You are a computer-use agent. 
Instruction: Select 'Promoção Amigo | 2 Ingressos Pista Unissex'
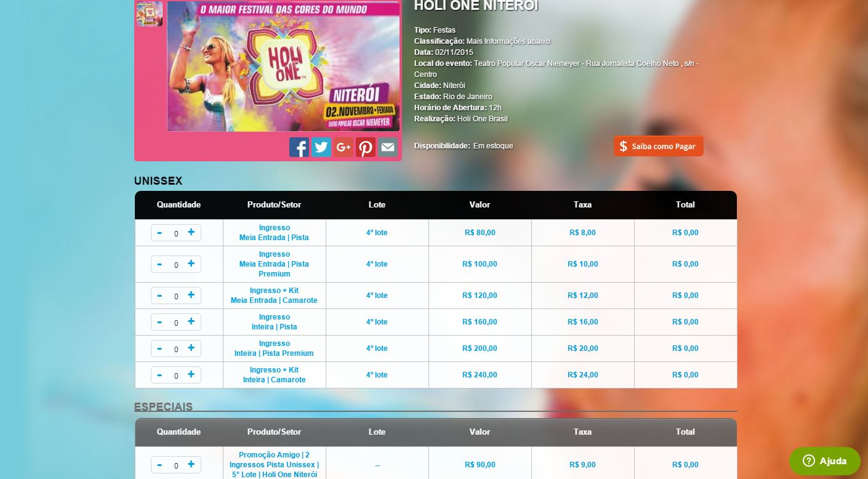pos(274,465)
